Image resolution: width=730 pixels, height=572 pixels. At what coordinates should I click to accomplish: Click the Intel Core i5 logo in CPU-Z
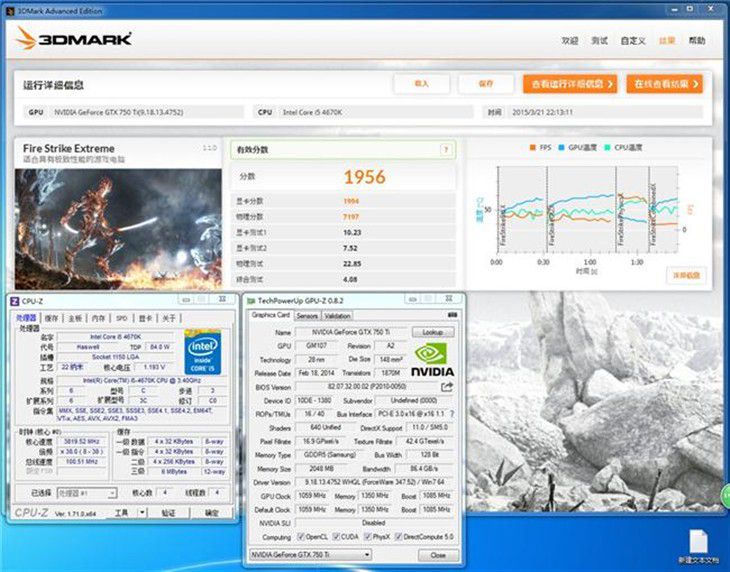(x=203, y=352)
